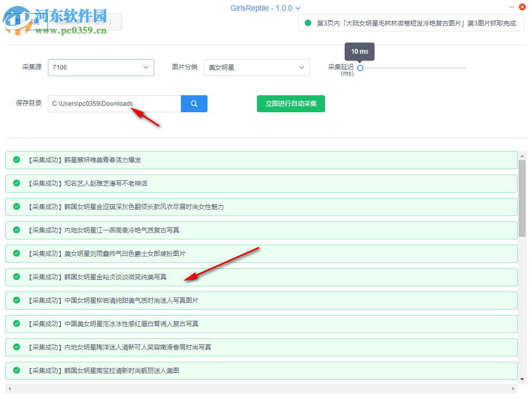The image size is (532, 399).
Task: Click success icon for 金涩琪深灰色翻领长款风衣 row
Action: click(16, 206)
